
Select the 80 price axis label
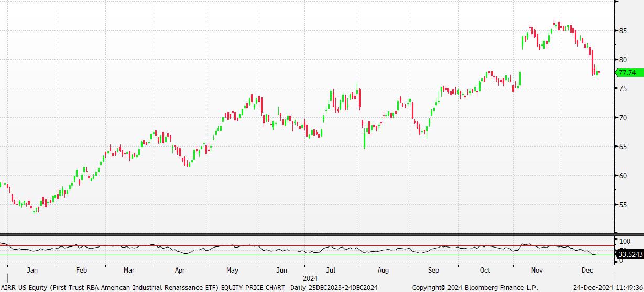click(624, 60)
